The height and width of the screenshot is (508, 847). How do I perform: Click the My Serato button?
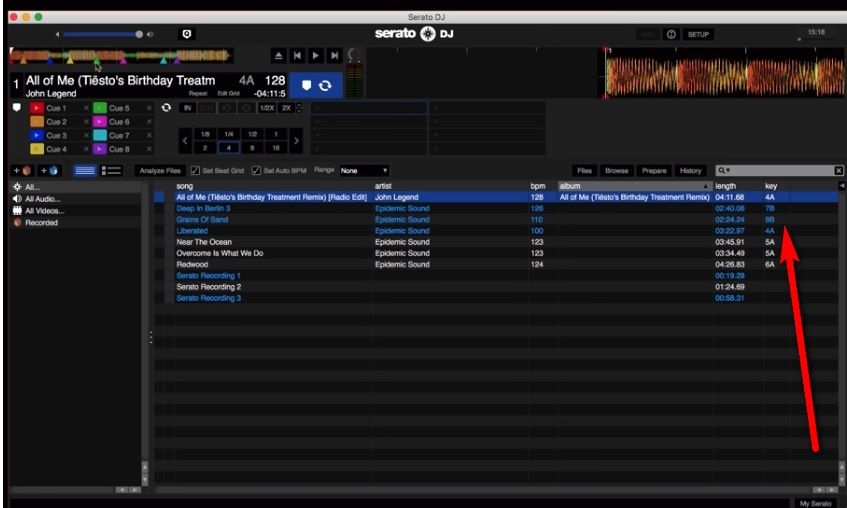coord(815,503)
